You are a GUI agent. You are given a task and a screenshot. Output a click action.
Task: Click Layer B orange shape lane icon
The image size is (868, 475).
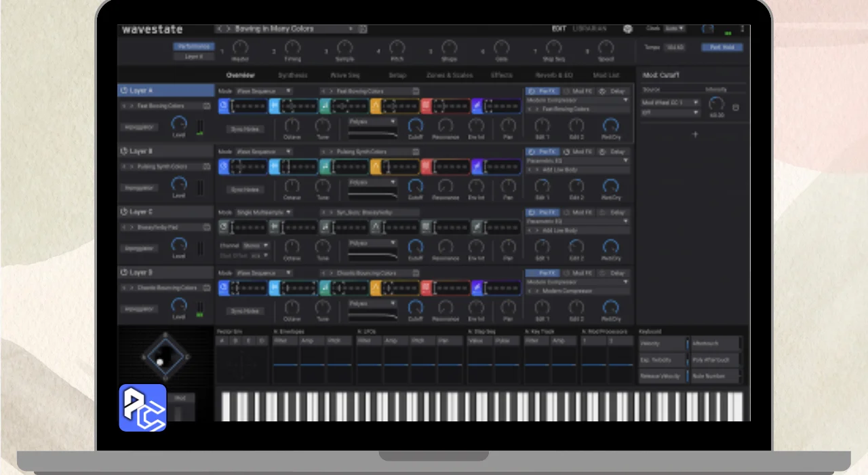pos(376,166)
